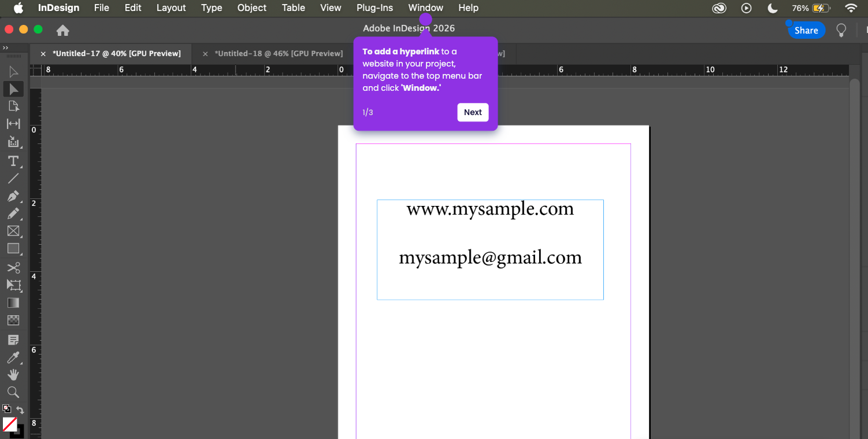Click the 1/3 step counter in tooltip
This screenshot has width=868, height=439.
368,112
